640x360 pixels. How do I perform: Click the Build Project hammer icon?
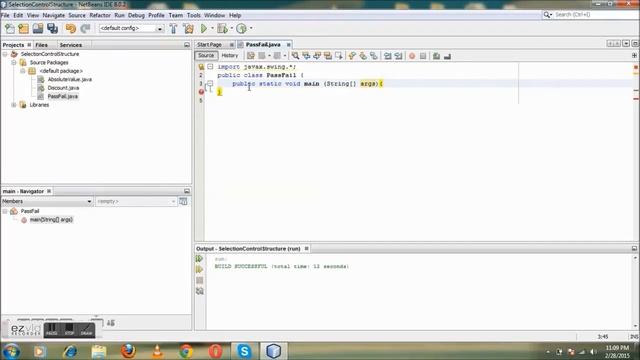[173, 28]
